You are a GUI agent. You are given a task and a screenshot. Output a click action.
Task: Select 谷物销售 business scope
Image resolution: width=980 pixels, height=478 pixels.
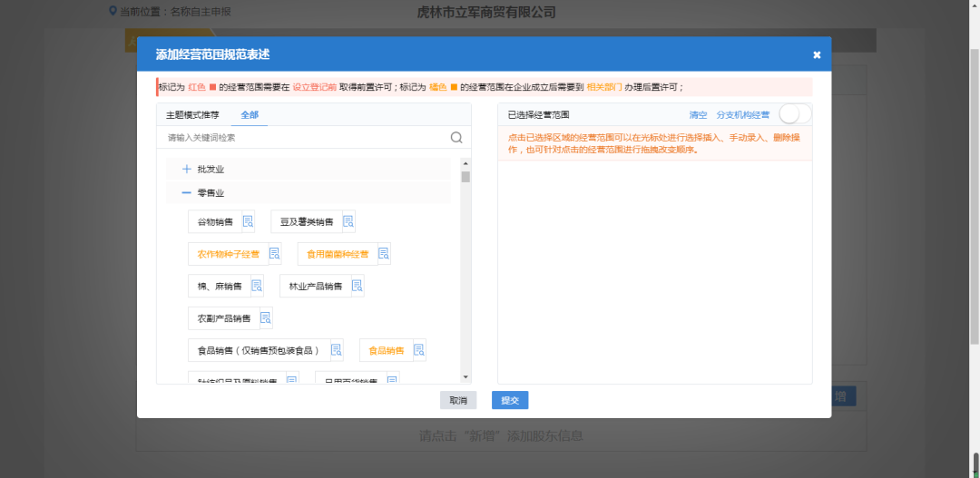tap(215, 221)
